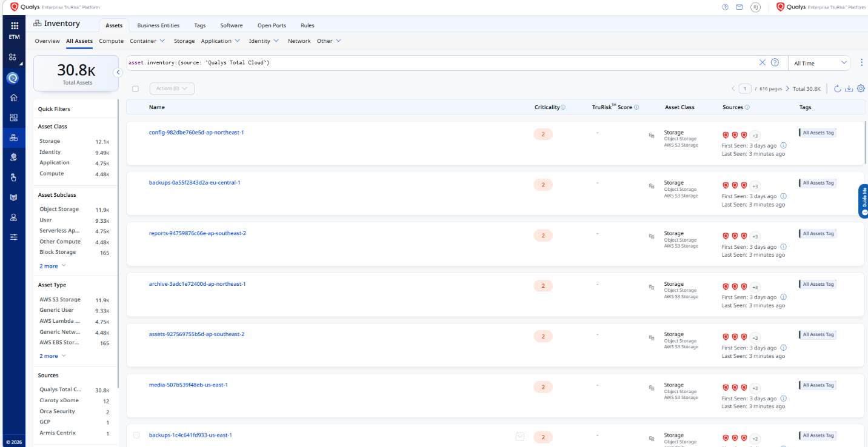
Task: Open the mail notifications icon
Action: (x=739, y=7)
